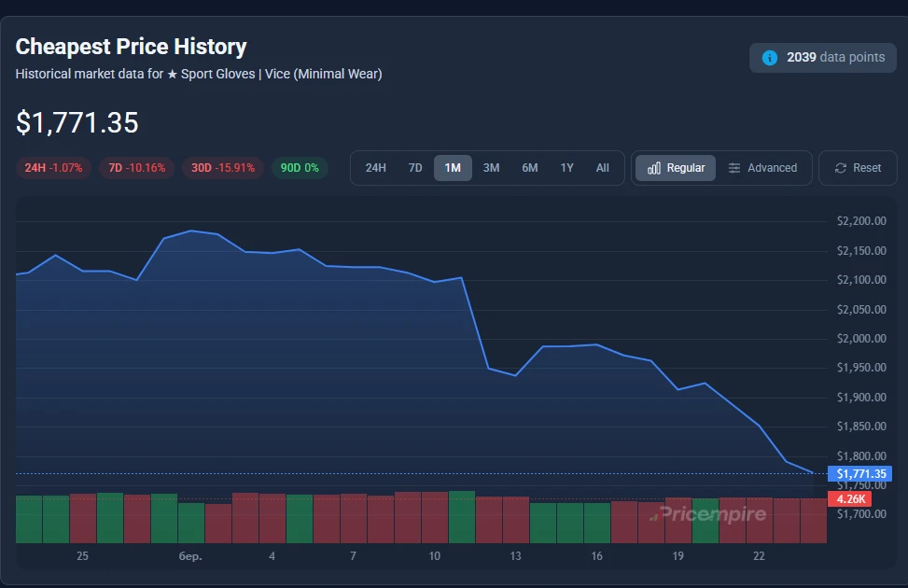This screenshot has height=588, width=908.
Task: Click the green 90D 0% badge
Action: tap(299, 168)
